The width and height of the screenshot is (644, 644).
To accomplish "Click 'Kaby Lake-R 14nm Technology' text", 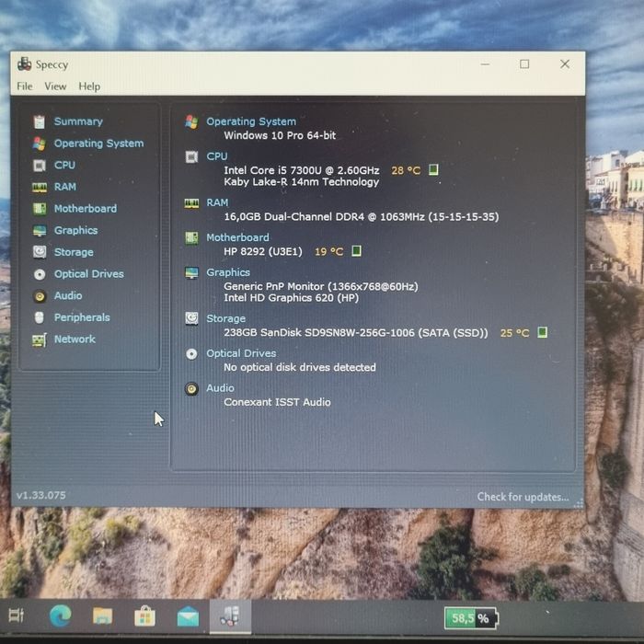I will [302, 182].
